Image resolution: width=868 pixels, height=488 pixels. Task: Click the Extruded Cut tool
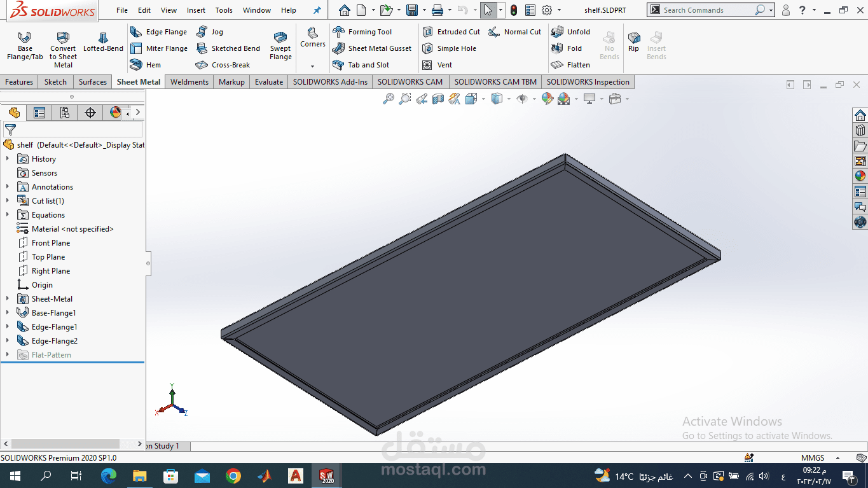(x=451, y=32)
